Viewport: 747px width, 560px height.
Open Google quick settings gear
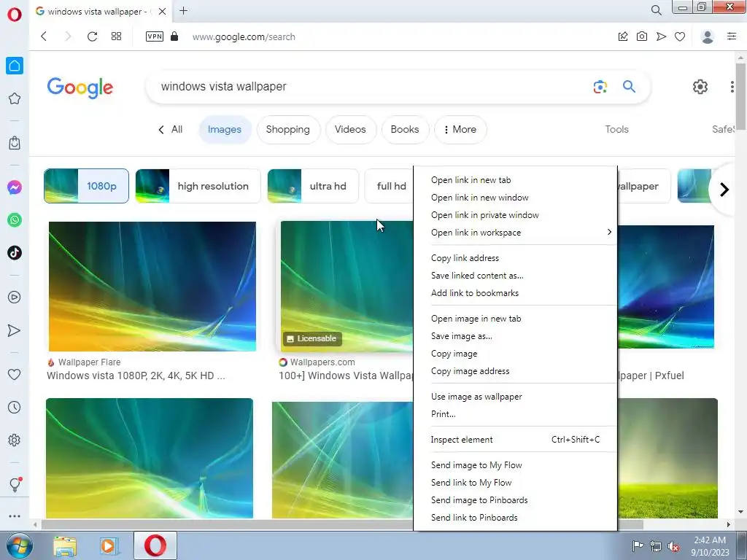(x=700, y=87)
